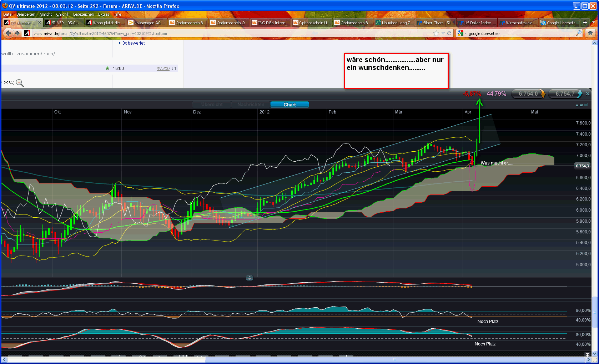Close the chart widget with the X icon
Screen dimensions: 599x364
click(588, 94)
